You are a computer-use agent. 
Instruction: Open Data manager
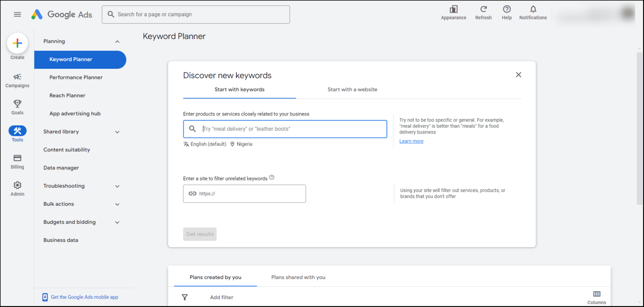[x=61, y=168]
